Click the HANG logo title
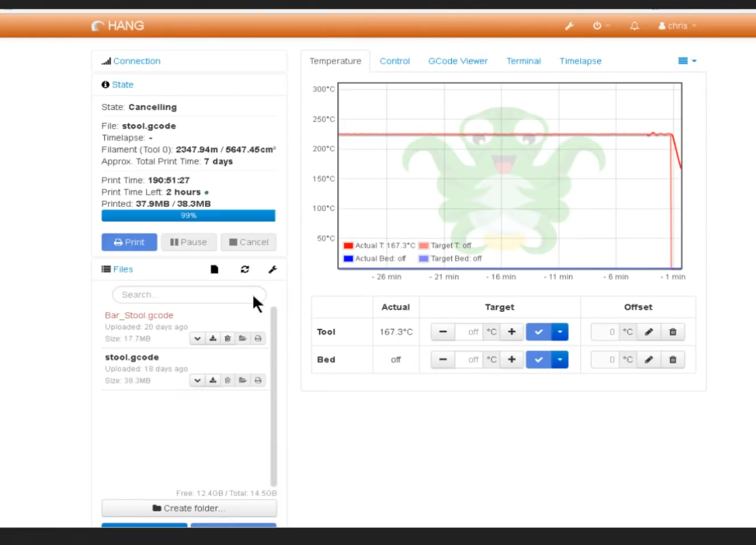This screenshot has width=756, height=545. click(118, 25)
